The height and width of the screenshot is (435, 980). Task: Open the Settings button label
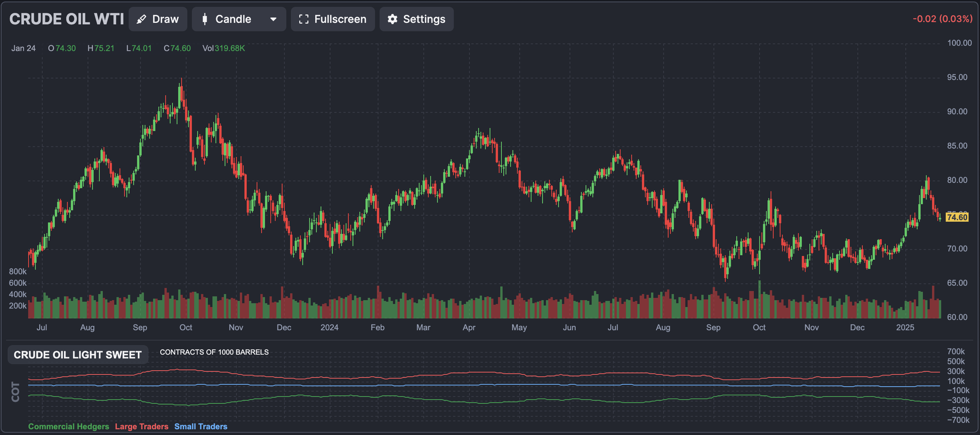[x=424, y=19]
